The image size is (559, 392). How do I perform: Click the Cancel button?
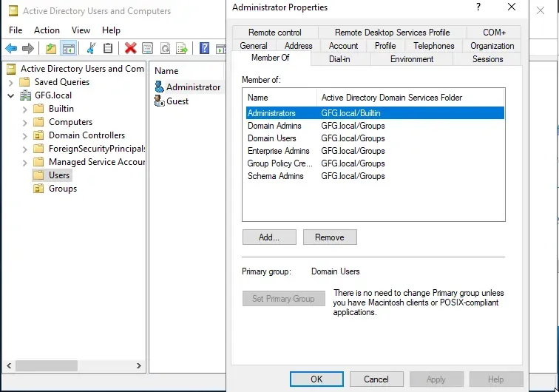point(376,379)
